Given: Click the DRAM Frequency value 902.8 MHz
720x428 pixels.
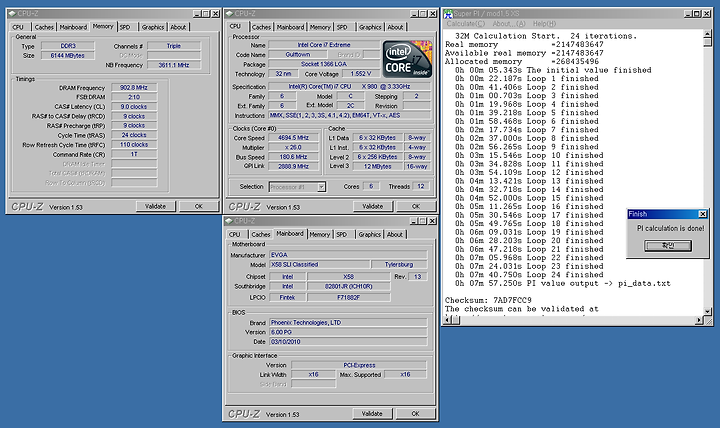Looking at the screenshot, I should tap(134, 87).
